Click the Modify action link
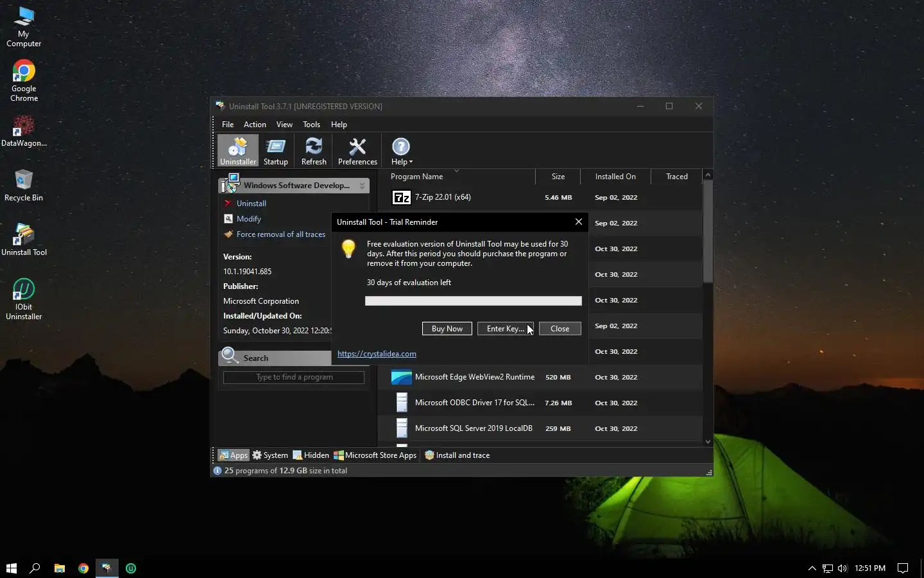The image size is (924, 578). pyautogui.click(x=249, y=219)
